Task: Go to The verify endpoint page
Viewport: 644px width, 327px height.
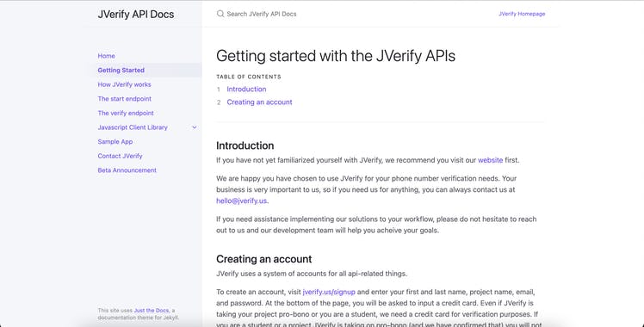Action: (126, 113)
